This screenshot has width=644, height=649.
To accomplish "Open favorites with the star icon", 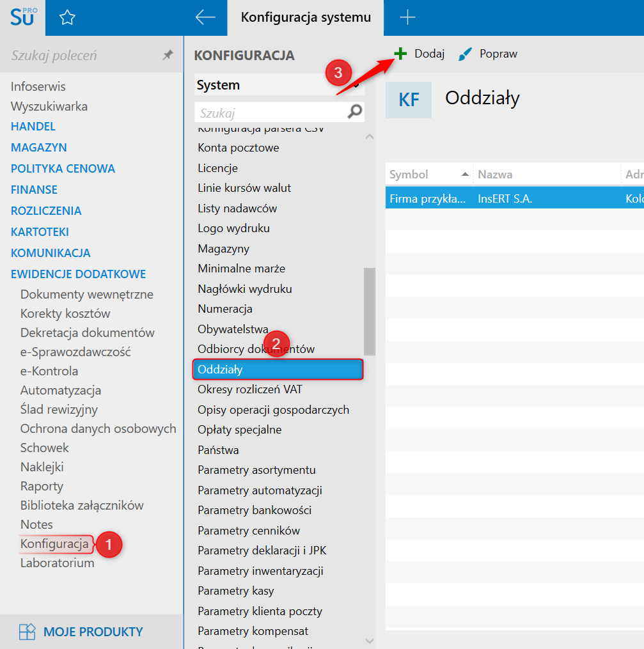I will 67,18.
